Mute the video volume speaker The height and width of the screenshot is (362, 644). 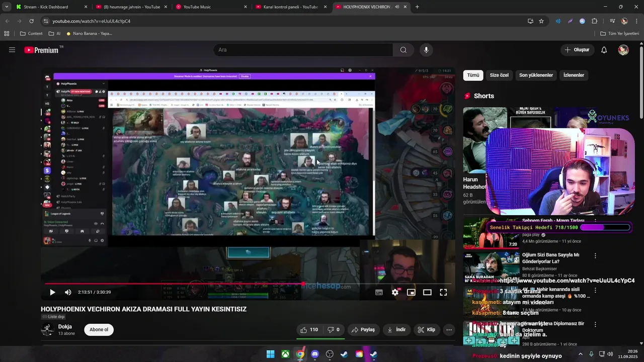click(68, 292)
